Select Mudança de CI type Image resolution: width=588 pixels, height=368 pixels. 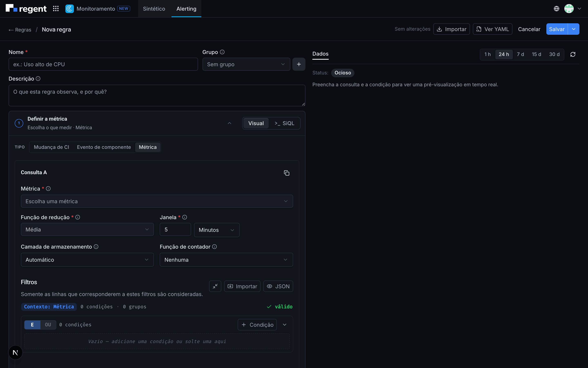point(51,147)
